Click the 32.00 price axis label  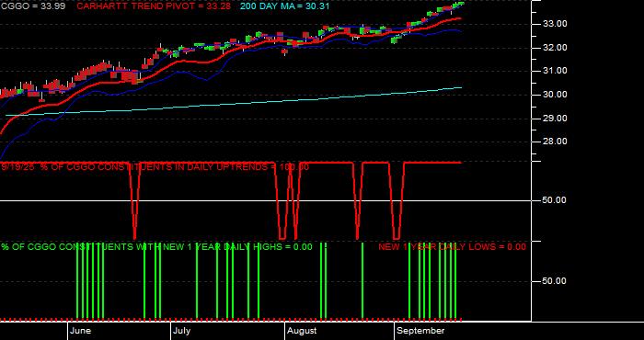(555, 48)
